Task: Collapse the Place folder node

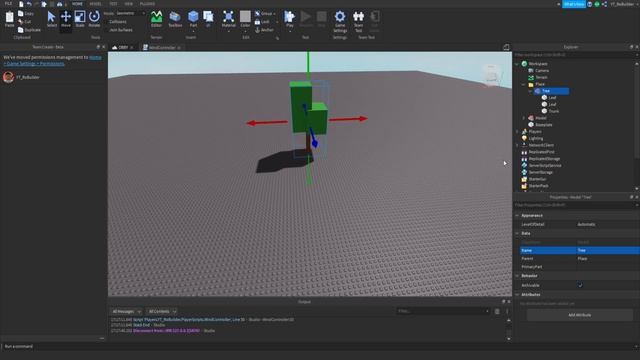Action: 524,84
